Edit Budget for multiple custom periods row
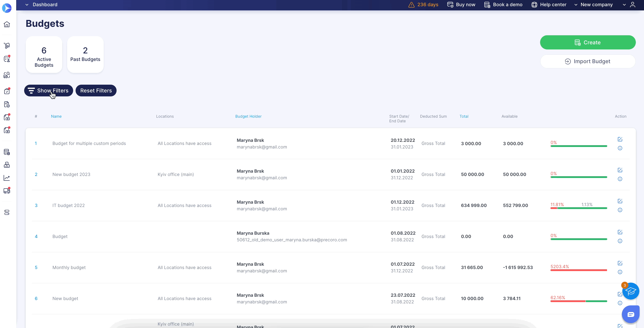 pyautogui.click(x=620, y=139)
